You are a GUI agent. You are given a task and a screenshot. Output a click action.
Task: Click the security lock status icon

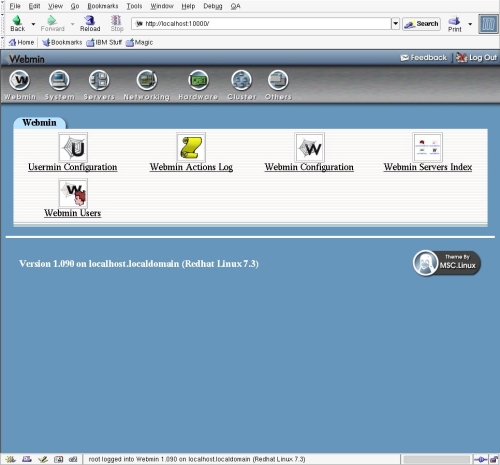click(x=494, y=460)
